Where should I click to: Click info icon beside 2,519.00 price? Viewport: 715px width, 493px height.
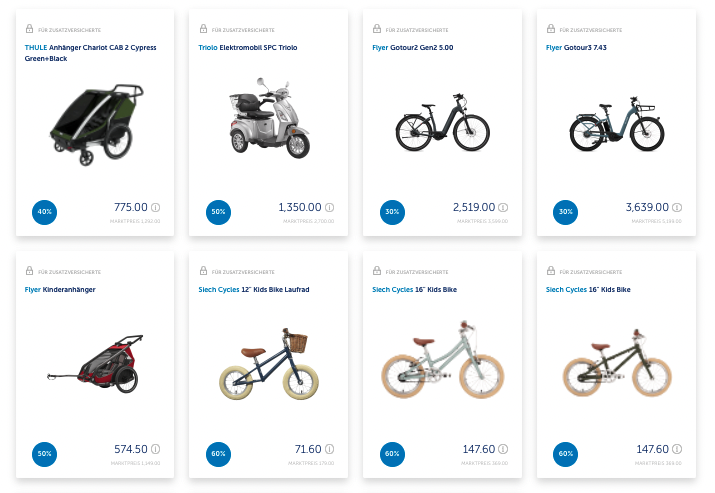click(504, 208)
